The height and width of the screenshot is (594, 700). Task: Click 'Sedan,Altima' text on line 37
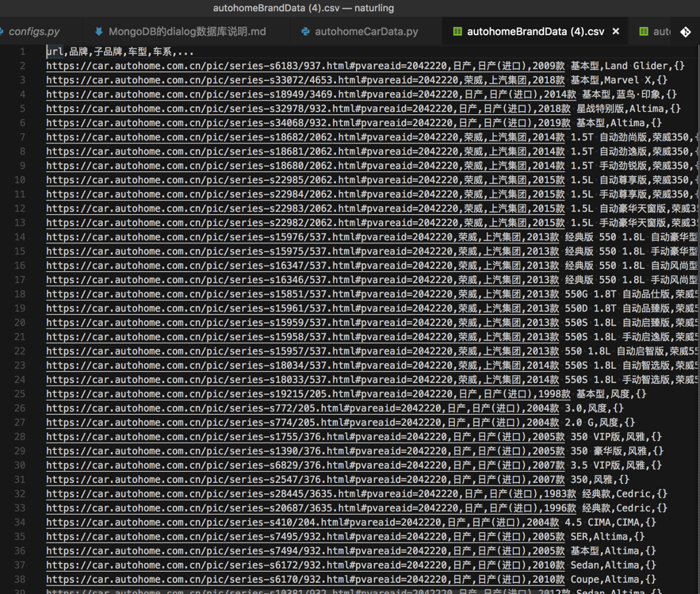point(605,565)
